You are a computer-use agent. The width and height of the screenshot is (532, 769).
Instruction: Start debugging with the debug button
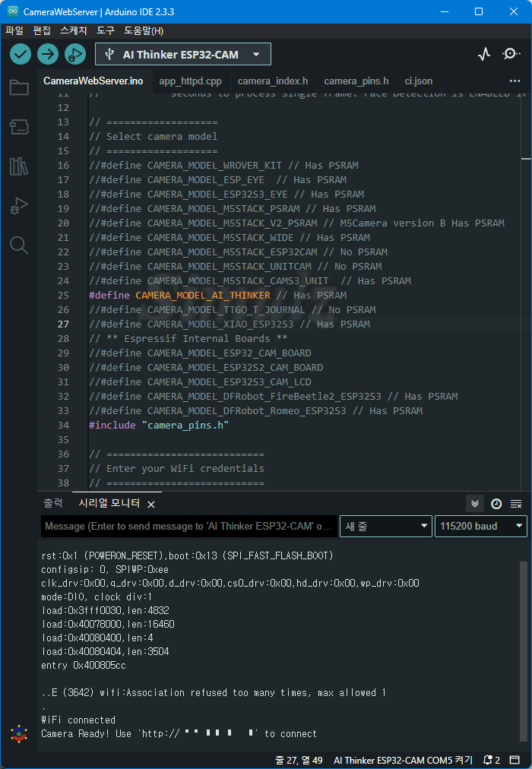pos(75,55)
